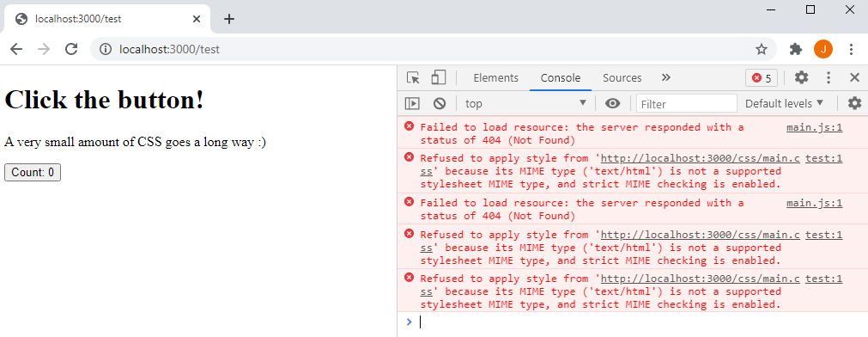
Task: Maximize the Chrome window
Action: [810, 9]
